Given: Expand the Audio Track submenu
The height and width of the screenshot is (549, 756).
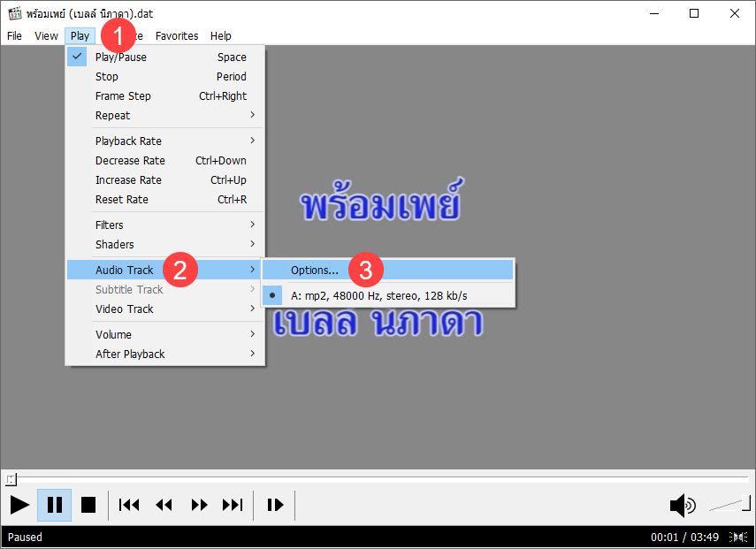Looking at the screenshot, I should point(164,270).
